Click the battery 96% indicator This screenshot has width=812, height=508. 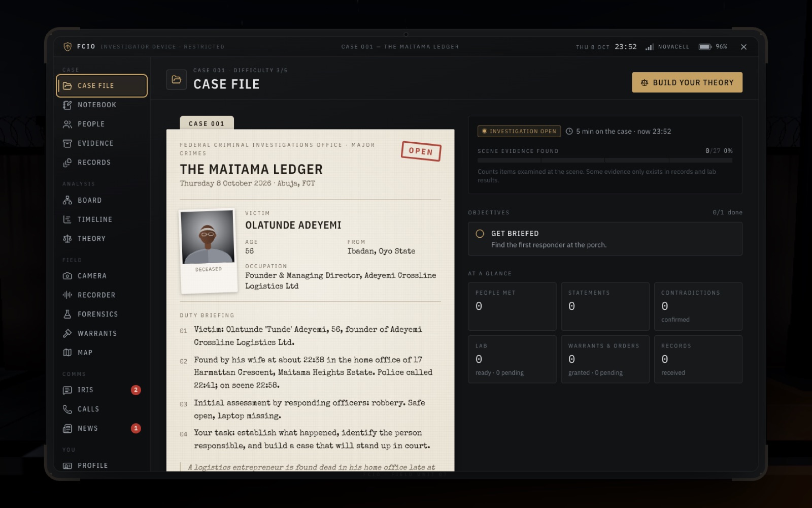click(713, 47)
